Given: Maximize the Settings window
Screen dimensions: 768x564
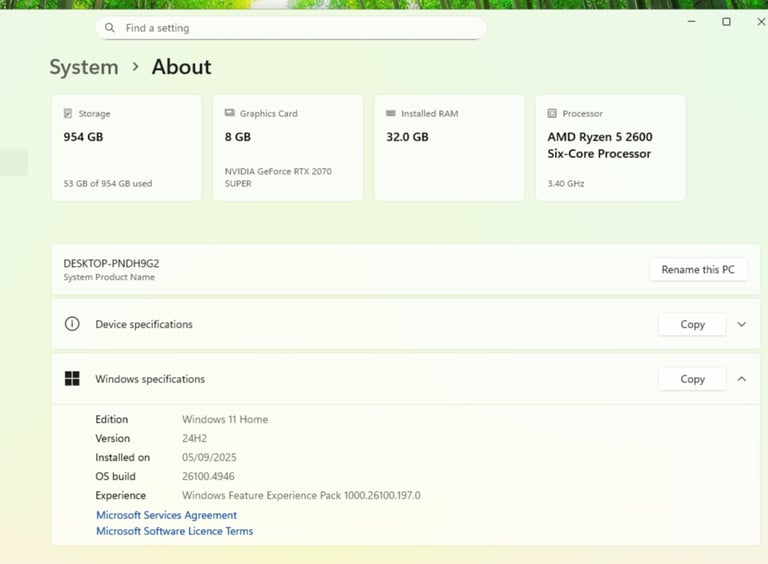Looking at the screenshot, I should pos(726,22).
